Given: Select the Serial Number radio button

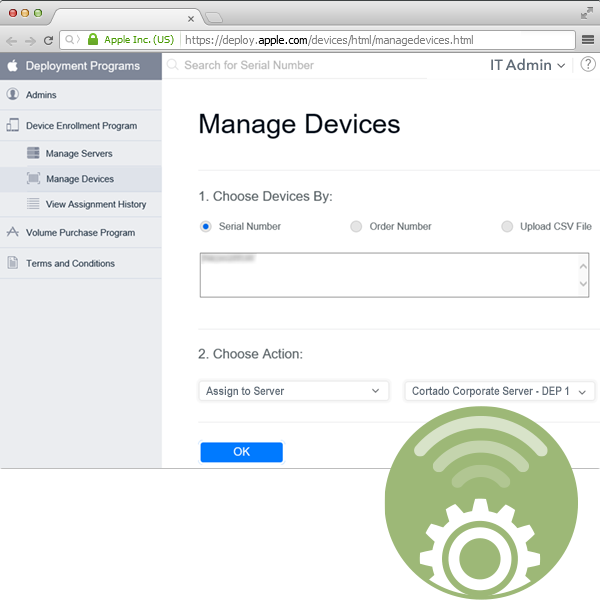Looking at the screenshot, I should click(x=205, y=227).
